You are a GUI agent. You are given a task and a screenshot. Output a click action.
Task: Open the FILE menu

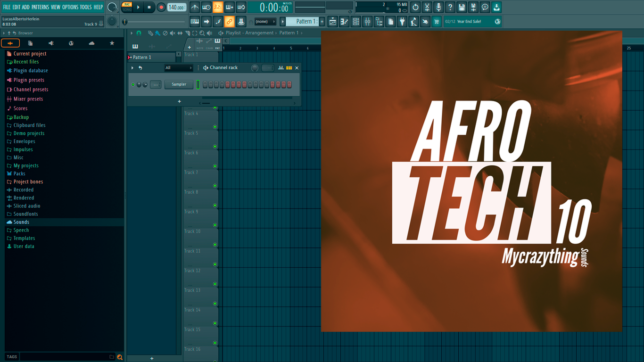point(7,7)
